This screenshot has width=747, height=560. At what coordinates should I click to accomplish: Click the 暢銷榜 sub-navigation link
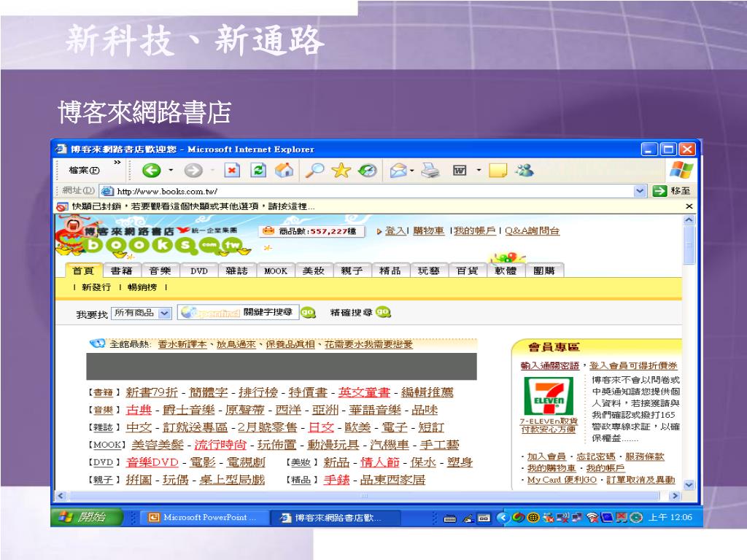click(x=142, y=287)
